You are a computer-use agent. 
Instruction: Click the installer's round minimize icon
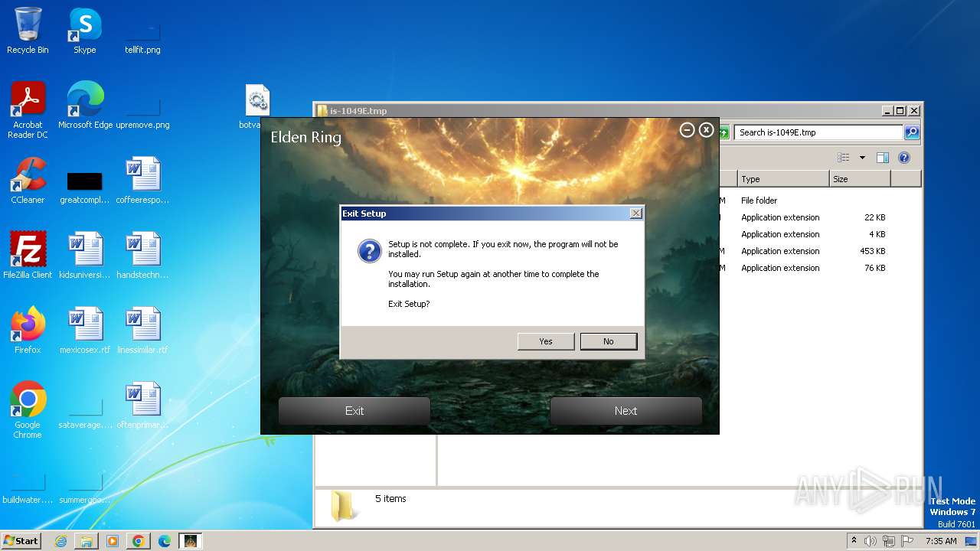[x=687, y=130]
